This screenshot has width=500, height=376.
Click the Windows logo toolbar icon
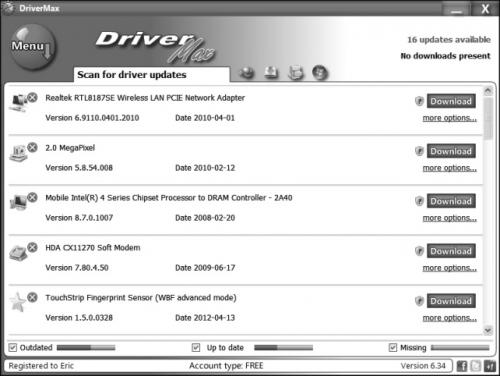(320, 73)
